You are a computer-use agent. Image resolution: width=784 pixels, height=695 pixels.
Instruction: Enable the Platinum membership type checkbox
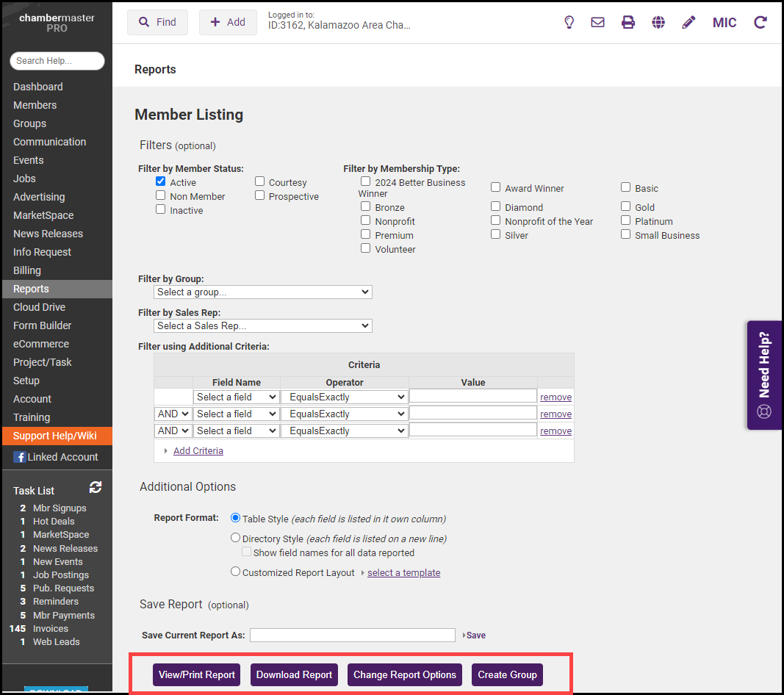coord(626,220)
